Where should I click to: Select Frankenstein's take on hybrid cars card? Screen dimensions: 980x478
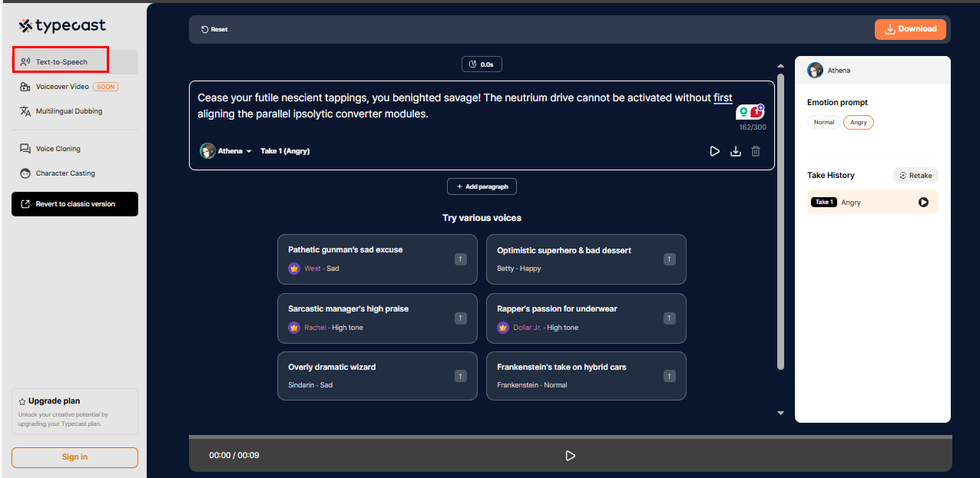[x=586, y=376]
